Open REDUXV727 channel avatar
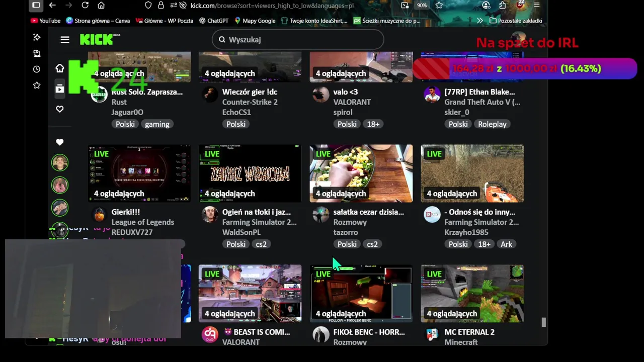Image resolution: width=644 pixels, height=362 pixels. click(99, 215)
